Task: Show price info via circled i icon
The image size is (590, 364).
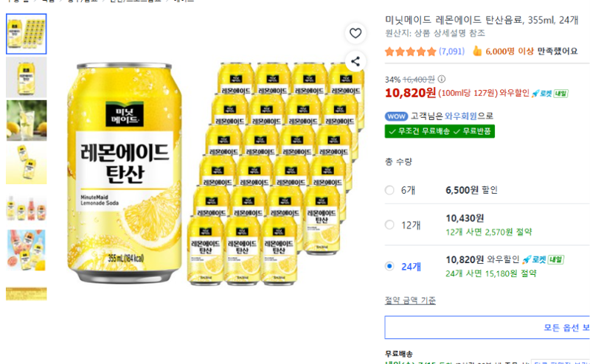Action: tap(442, 79)
